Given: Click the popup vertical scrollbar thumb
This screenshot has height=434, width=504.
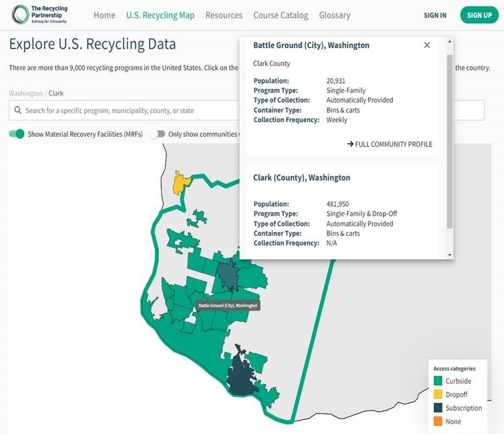Looking at the screenshot, I should (x=449, y=142).
